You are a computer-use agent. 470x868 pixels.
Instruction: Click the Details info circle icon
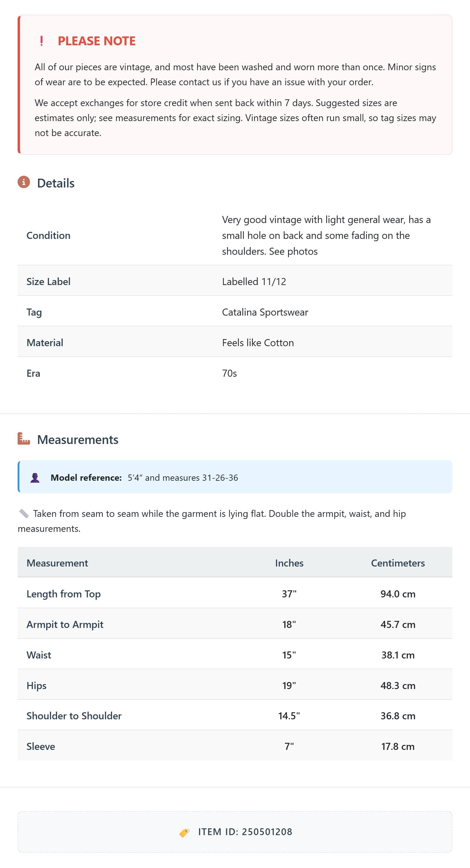tap(24, 182)
